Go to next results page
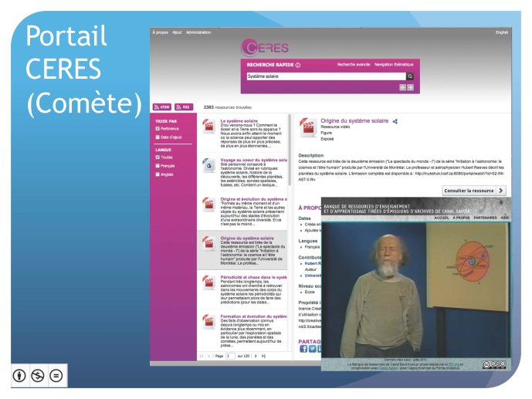The height and width of the screenshot is (399, 532). 256,356
